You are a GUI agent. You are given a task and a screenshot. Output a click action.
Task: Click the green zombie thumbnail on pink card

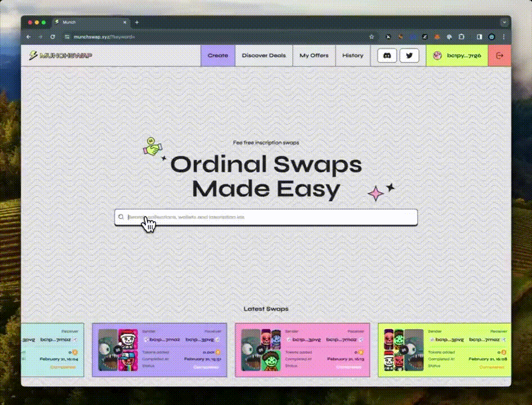[x=271, y=361]
